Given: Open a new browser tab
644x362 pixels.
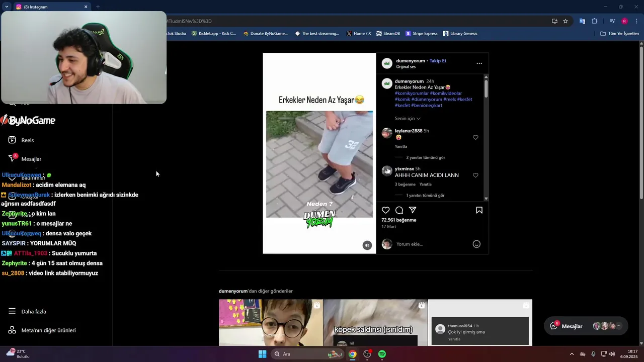Looking at the screenshot, I should pyautogui.click(x=98, y=7).
